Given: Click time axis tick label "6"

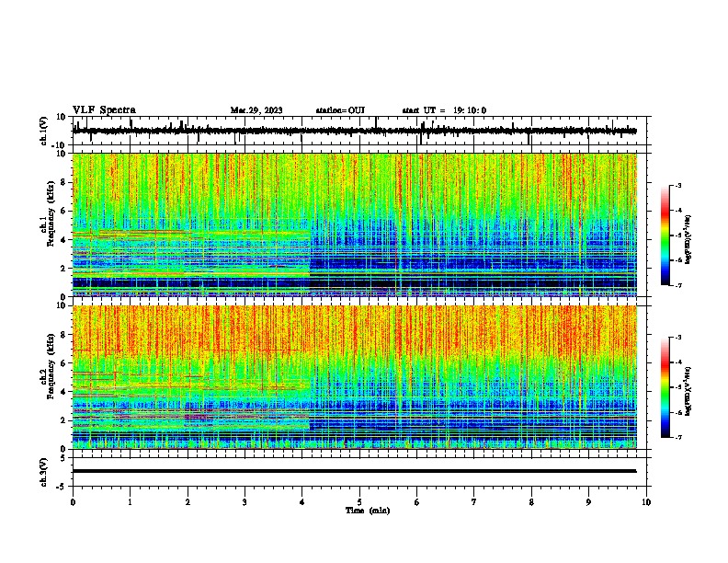Looking at the screenshot, I should click(417, 502).
